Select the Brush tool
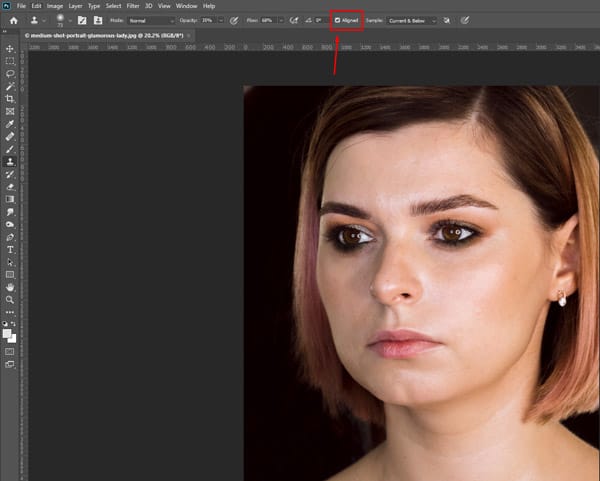 [10, 149]
